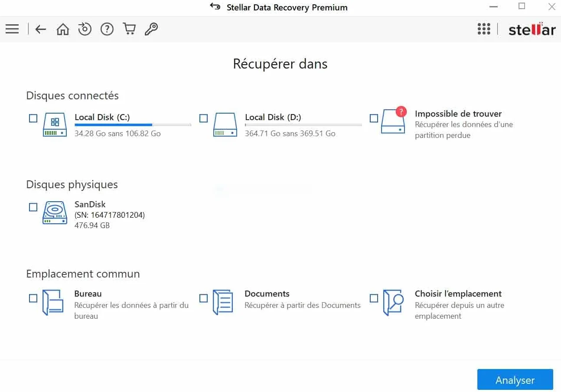Image resolution: width=561 pixels, height=392 pixels.
Task: Click the Bureau folder icon
Action: (x=53, y=302)
